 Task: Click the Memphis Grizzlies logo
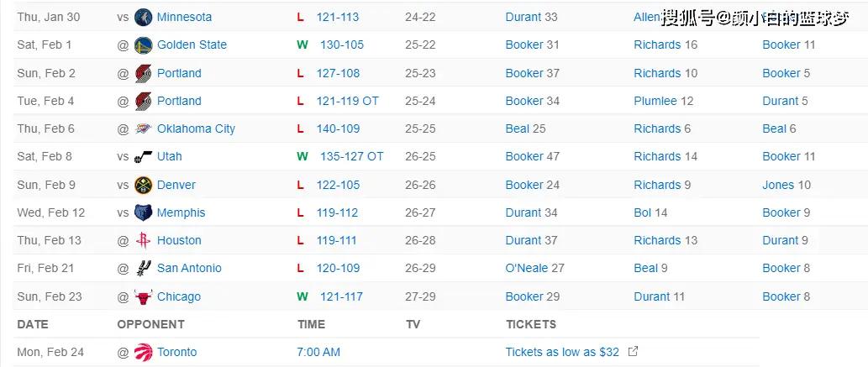[144, 212]
